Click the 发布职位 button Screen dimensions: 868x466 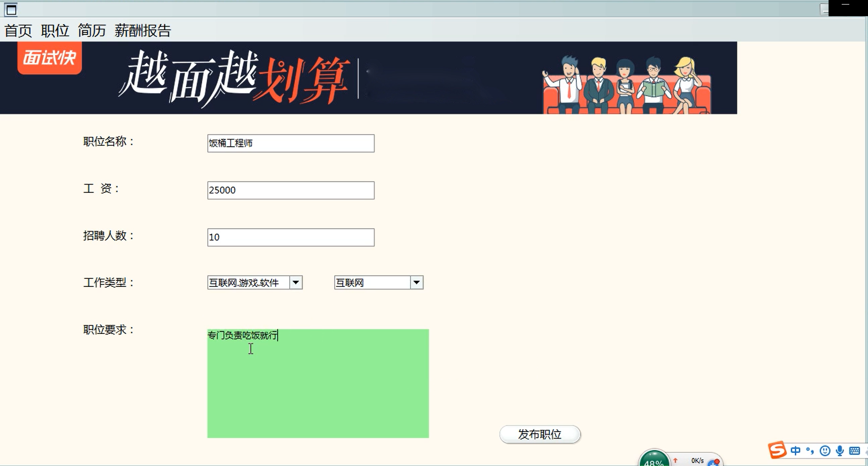click(x=540, y=435)
